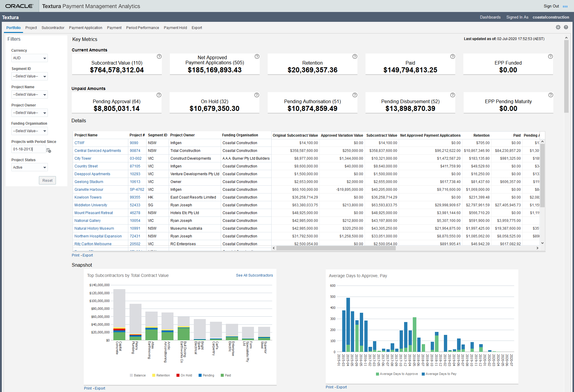This screenshot has height=392, width=574.
Task: Open the Project Name filter dropdown
Action: tap(30, 94)
